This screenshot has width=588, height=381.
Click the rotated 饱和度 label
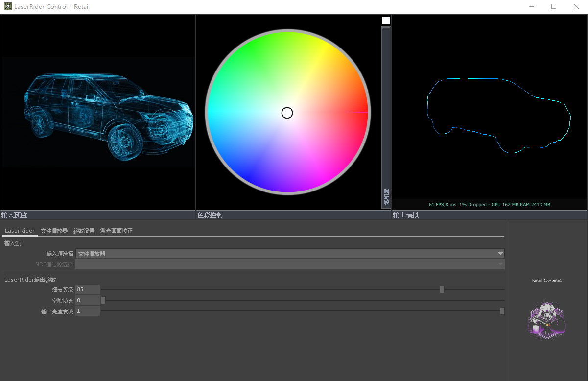click(x=386, y=197)
